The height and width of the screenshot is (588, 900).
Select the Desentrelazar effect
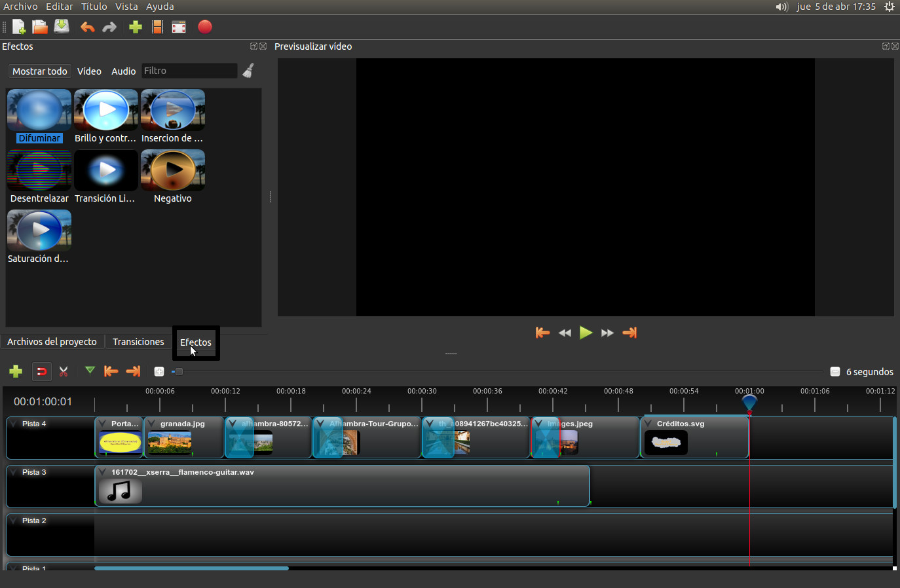39,177
